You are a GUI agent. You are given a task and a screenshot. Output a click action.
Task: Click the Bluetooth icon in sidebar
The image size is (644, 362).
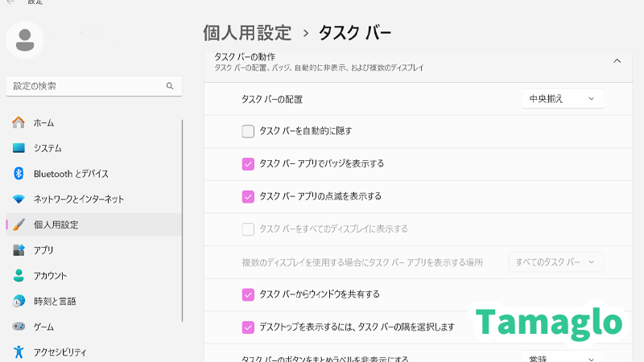pyautogui.click(x=19, y=173)
